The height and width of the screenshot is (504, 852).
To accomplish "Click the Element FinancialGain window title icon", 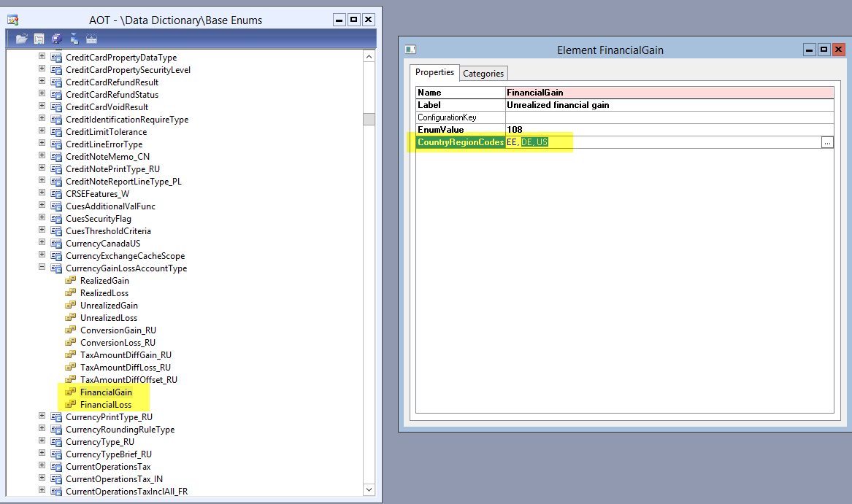I will (411, 50).
